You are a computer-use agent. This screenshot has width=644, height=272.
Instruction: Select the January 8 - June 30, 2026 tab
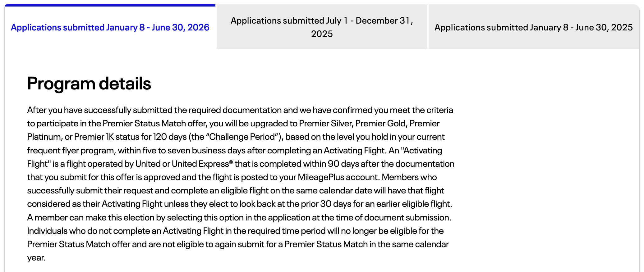point(110,27)
